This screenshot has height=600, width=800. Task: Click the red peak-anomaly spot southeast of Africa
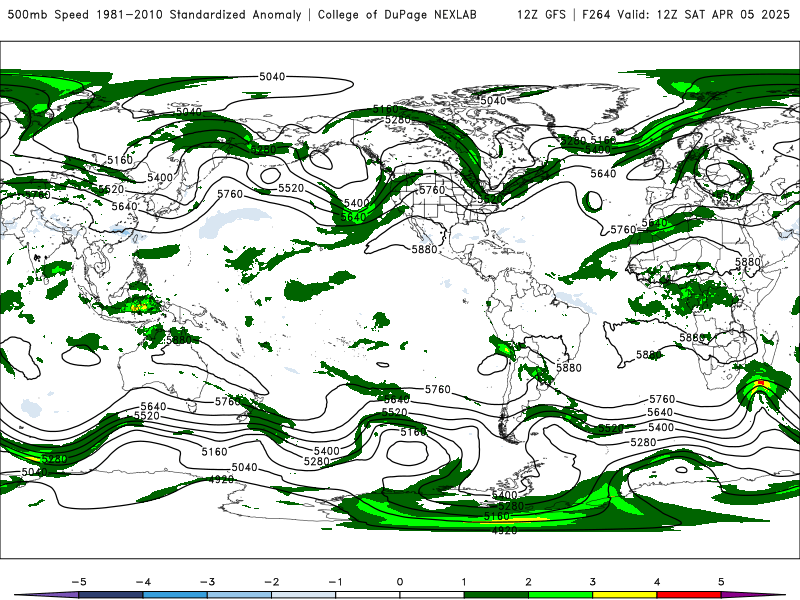click(761, 382)
